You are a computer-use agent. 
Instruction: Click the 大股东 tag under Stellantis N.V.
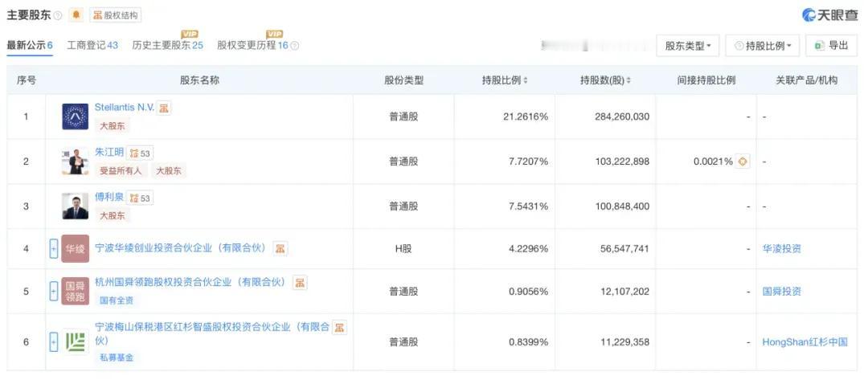[x=112, y=126]
